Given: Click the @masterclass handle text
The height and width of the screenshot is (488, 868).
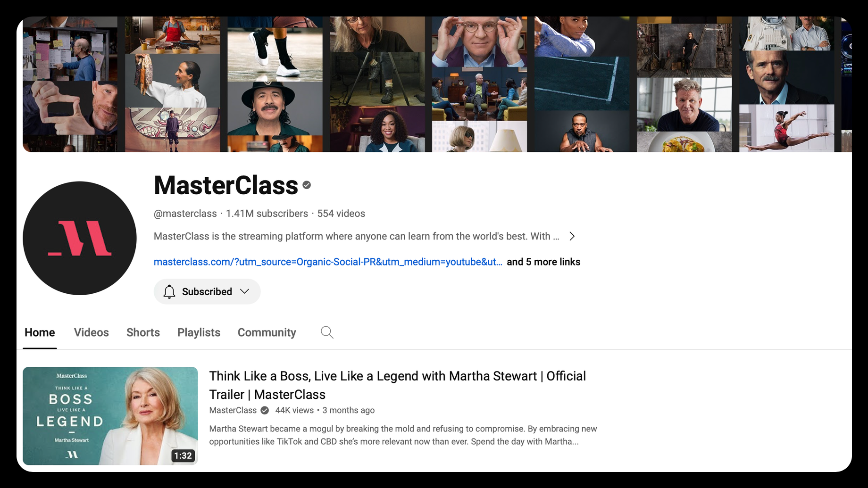Looking at the screenshot, I should point(185,213).
